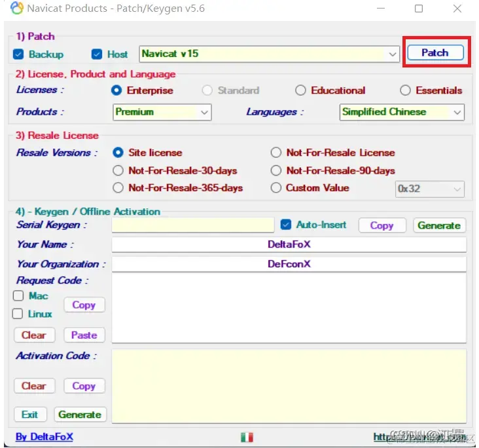
Task: Copy the serial keygen value
Action: [x=382, y=225]
